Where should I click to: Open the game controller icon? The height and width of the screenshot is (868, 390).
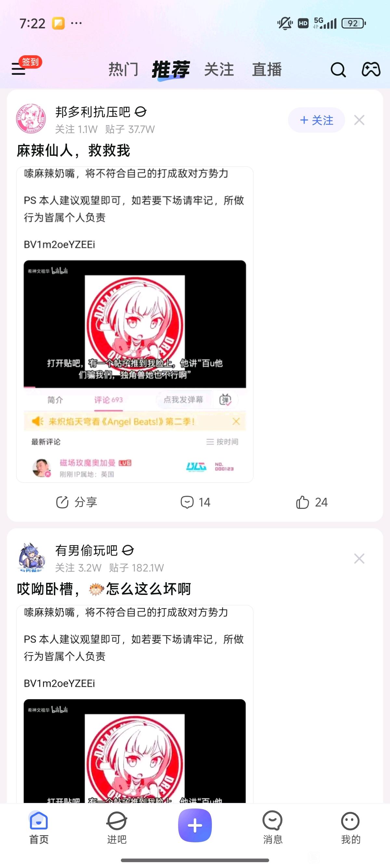coord(371,70)
